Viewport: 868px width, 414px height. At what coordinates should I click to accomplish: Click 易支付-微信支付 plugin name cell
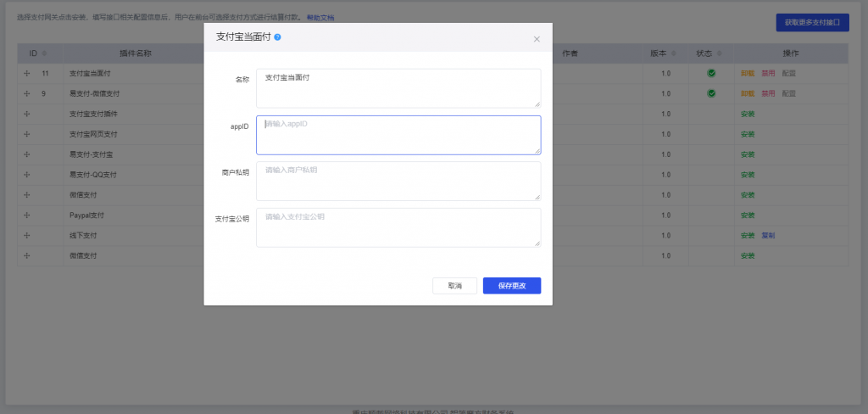click(x=95, y=93)
